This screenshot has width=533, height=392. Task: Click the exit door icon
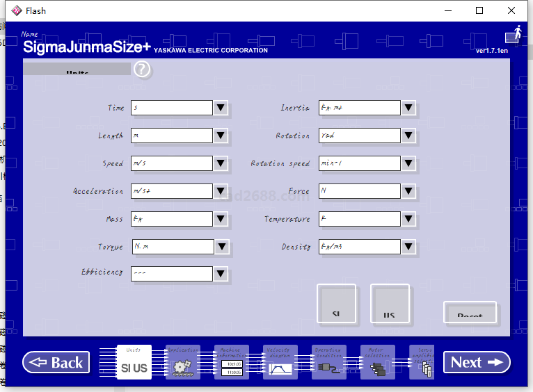pyautogui.click(x=513, y=35)
